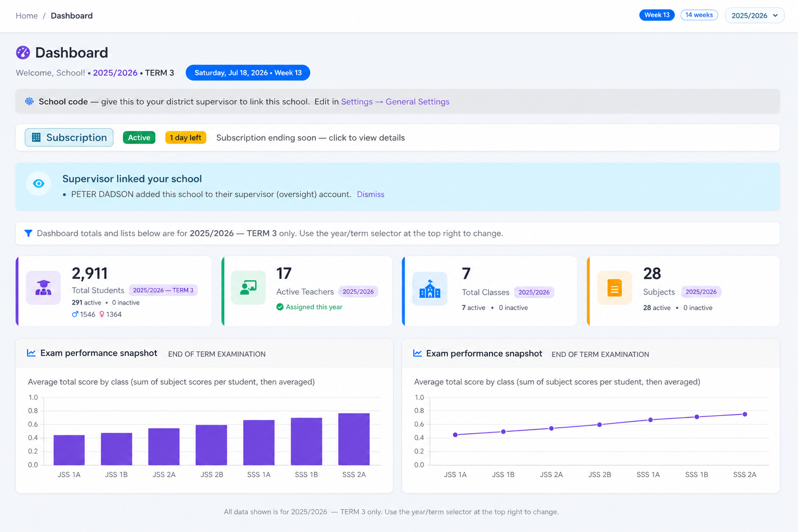Click the Subscription grid icon
Viewport: 798px width, 532px height.
(x=36, y=137)
